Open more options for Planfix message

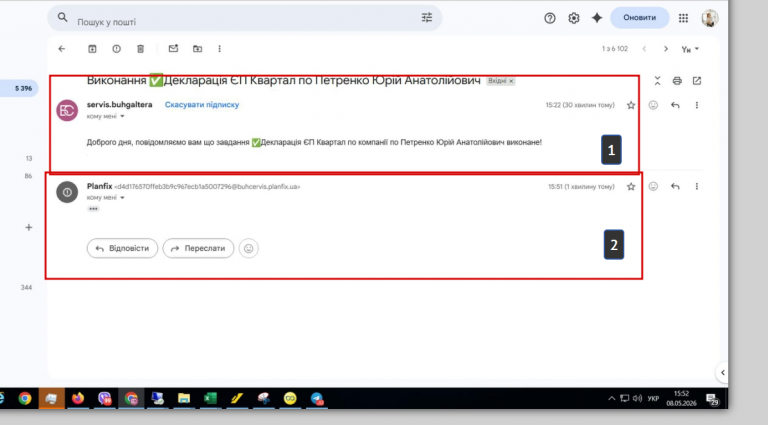(696, 187)
